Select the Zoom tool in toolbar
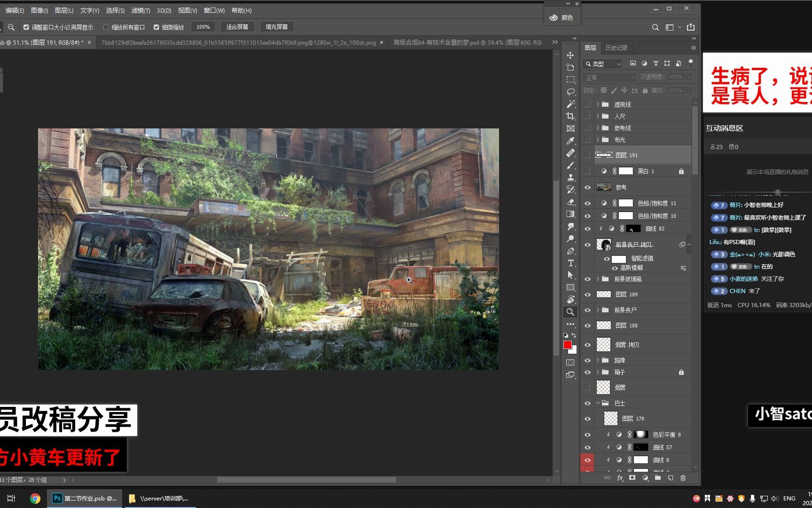The height and width of the screenshot is (508, 812). [570, 312]
